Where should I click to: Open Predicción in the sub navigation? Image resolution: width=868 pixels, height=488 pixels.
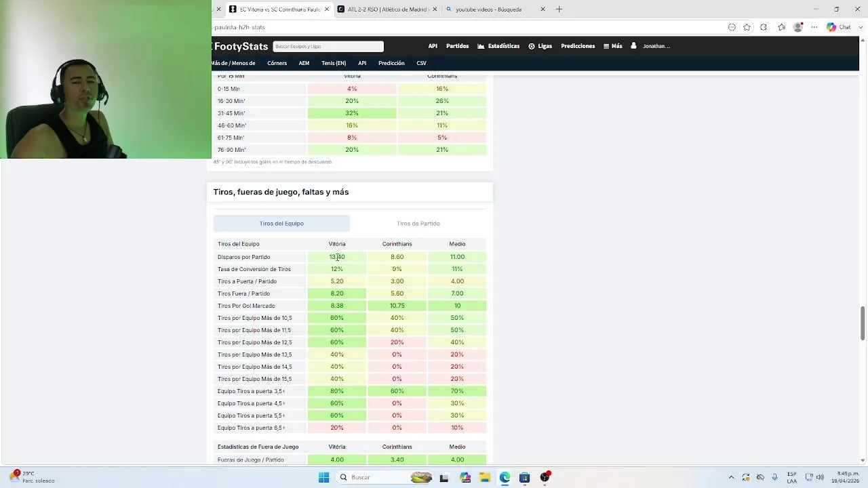(x=391, y=63)
